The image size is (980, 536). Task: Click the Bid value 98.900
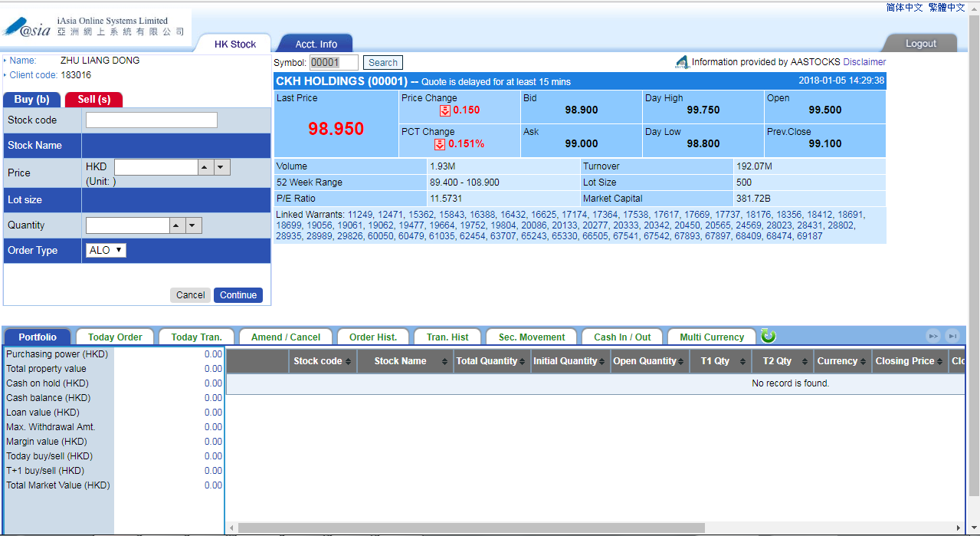click(x=582, y=110)
